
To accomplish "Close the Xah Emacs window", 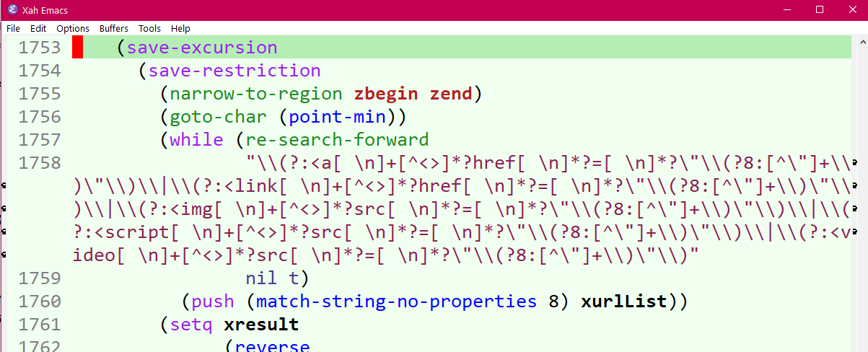I will click(851, 9).
